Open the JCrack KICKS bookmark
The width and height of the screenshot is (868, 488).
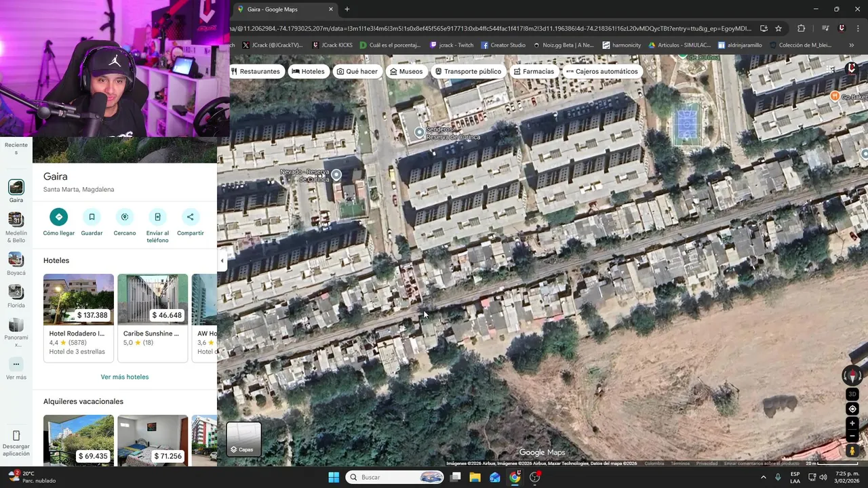coord(332,45)
